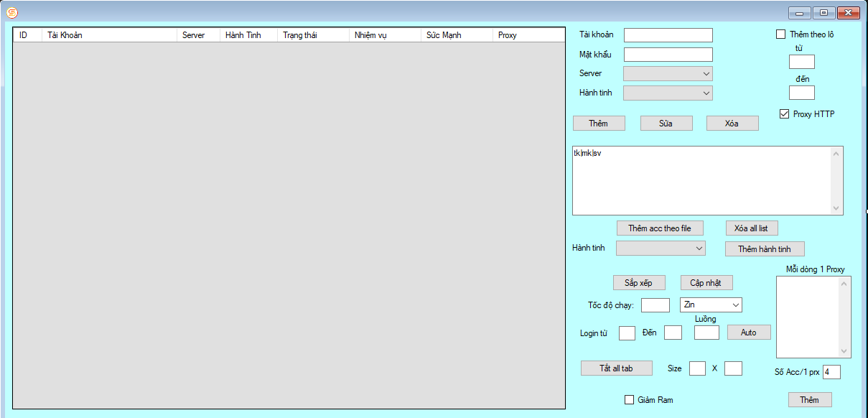Sort by the ID column header
This screenshot has width=868, height=418.
tap(27, 35)
